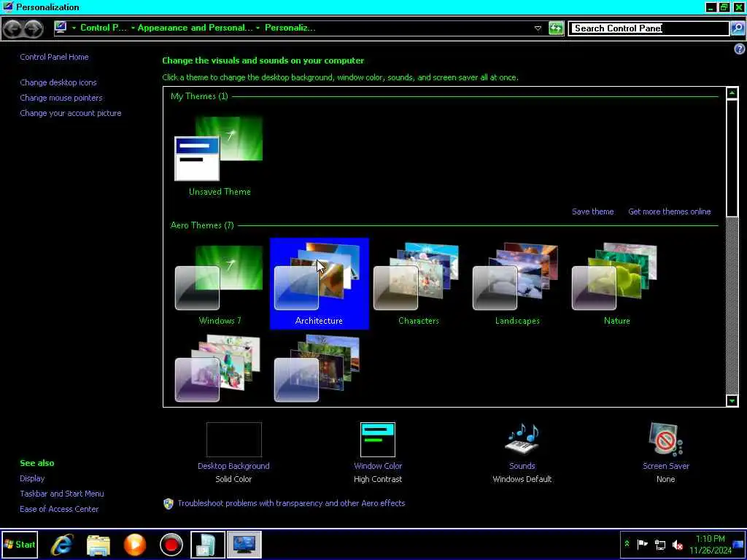
Task: Expand dropdown arrow before Control Panel breadcrumb
Action: (74, 28)
